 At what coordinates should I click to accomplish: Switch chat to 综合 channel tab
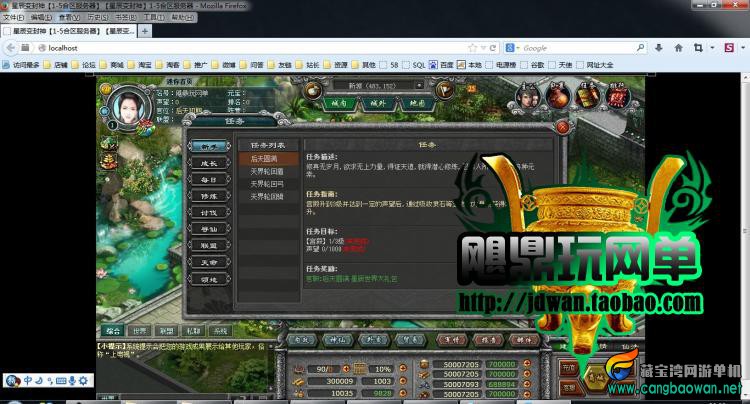click(x=113, y=330)
